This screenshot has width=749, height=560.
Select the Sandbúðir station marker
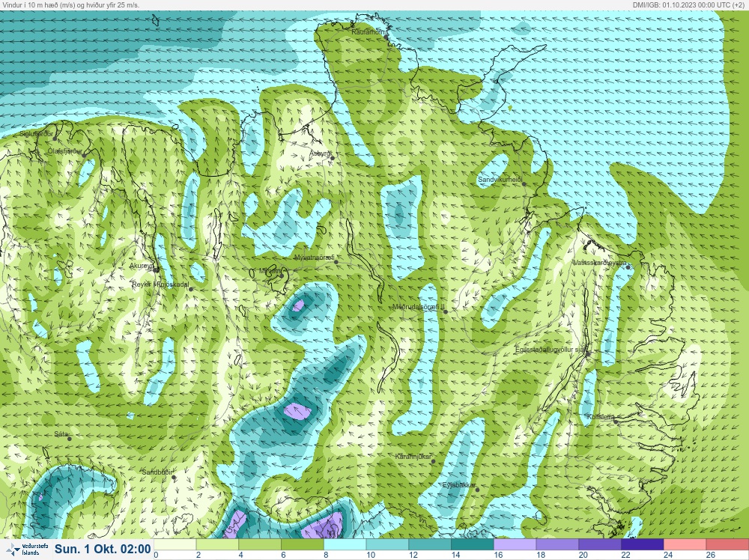click(x=174, y=478)
